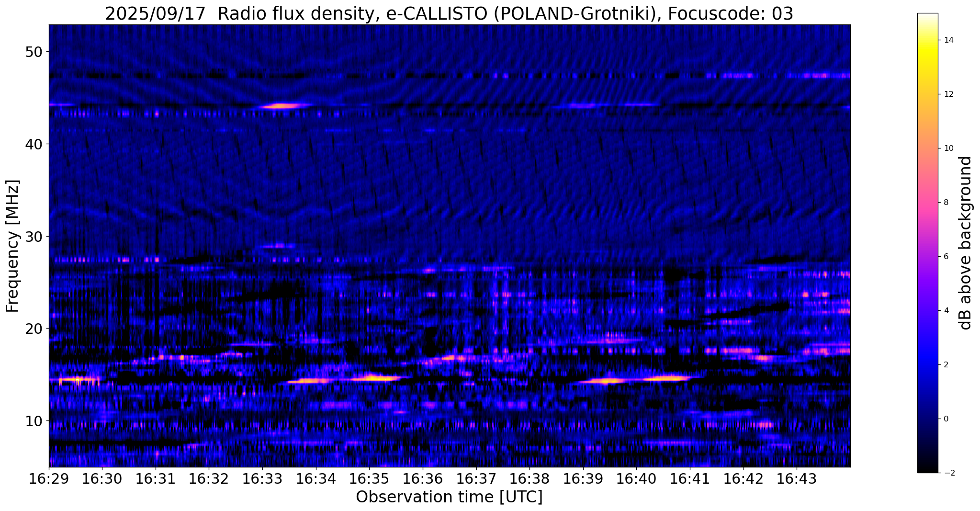Click the 16:35 time tick label
Viewport: 980px width, 511px height.
point(369,479)
